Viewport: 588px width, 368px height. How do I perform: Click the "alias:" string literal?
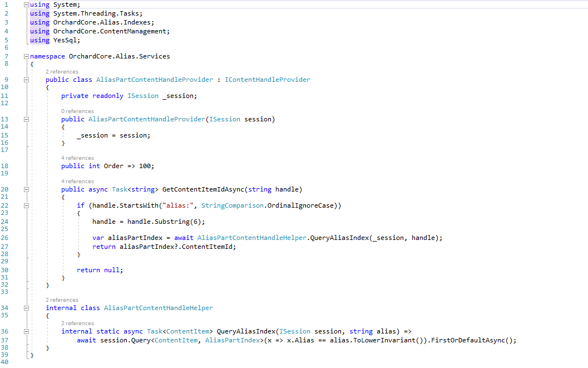click(178, 205)
